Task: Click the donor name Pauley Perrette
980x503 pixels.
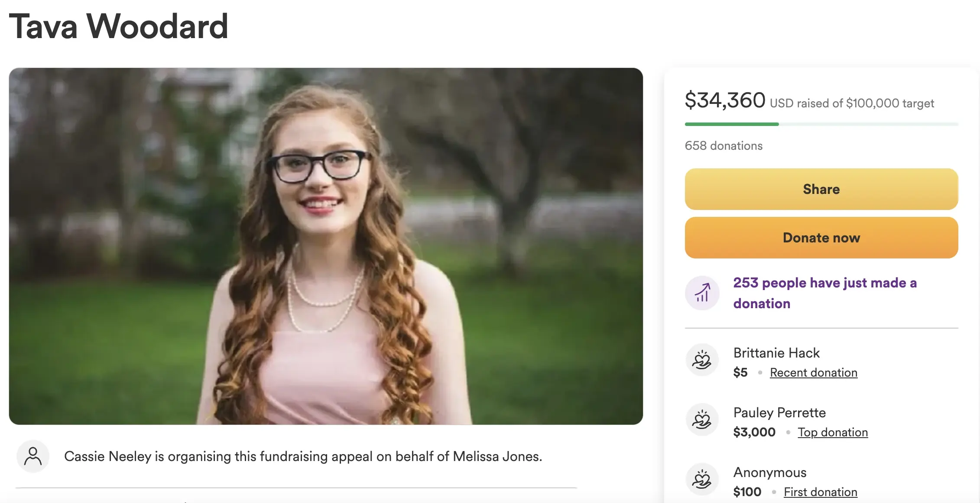Action: tap(779, 413)
